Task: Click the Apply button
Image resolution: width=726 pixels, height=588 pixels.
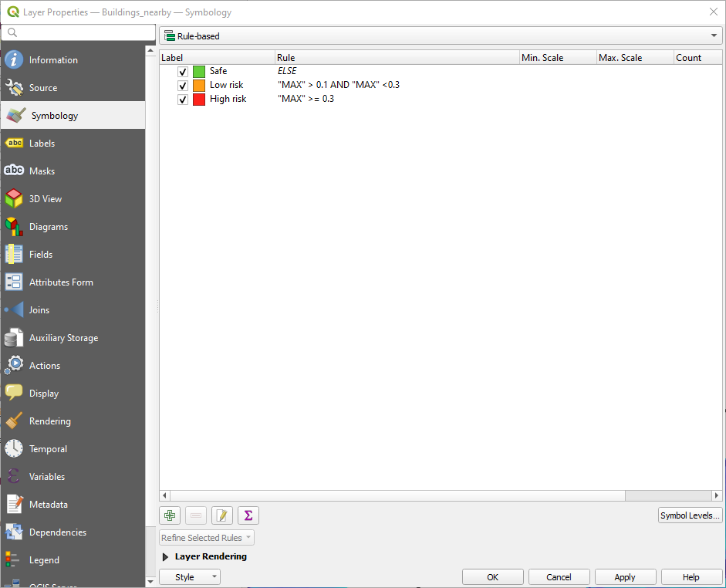Action: point(624,577)
